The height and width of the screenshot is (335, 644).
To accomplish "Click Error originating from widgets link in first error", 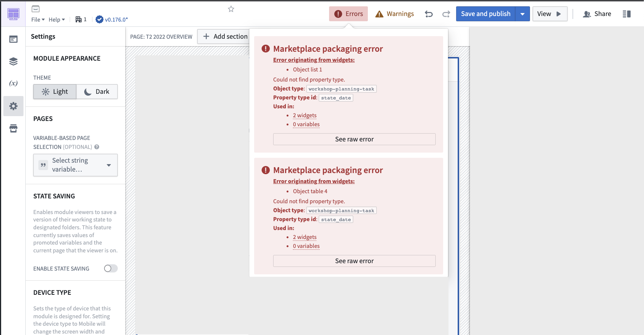I will pos(314,60).
